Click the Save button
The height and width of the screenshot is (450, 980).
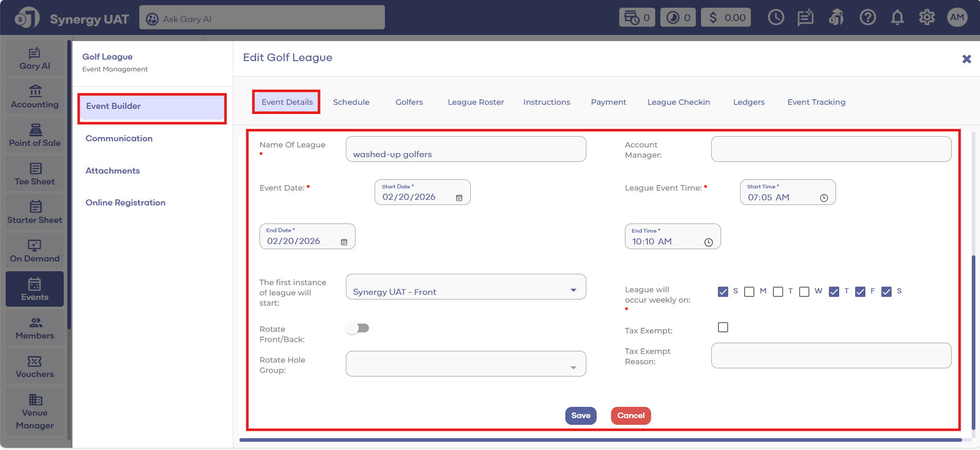pos(580,416)
